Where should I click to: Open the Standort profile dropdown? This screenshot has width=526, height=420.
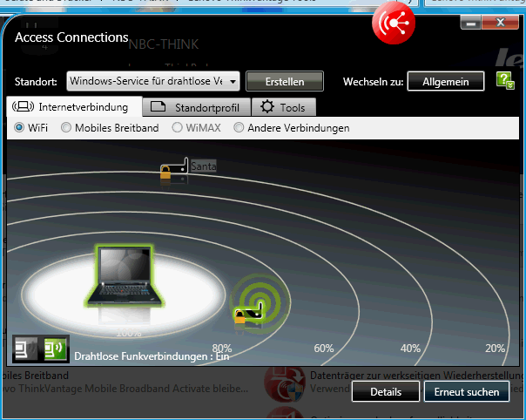(153, 81)
